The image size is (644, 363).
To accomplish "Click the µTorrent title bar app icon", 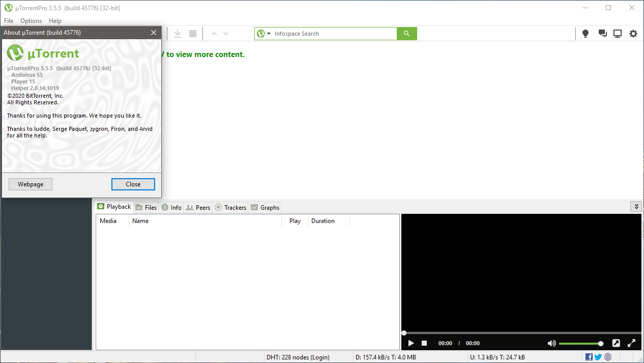I will (x=9, y=8).
